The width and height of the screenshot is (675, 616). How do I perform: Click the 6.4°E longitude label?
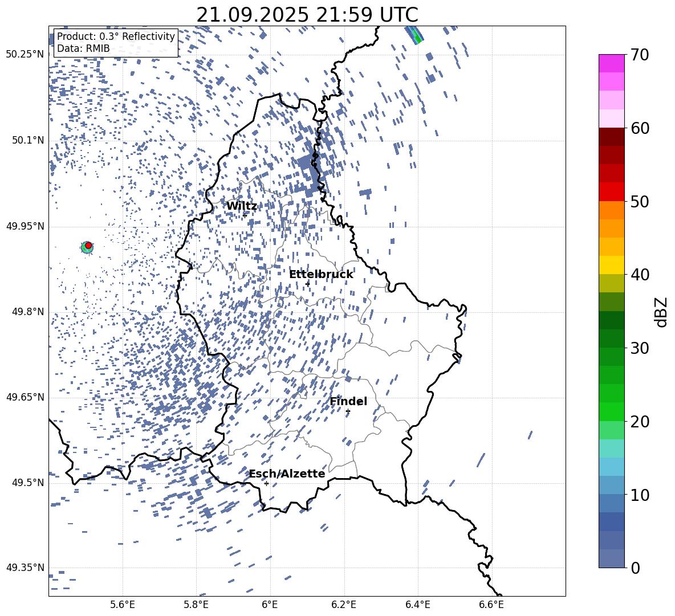417,605
